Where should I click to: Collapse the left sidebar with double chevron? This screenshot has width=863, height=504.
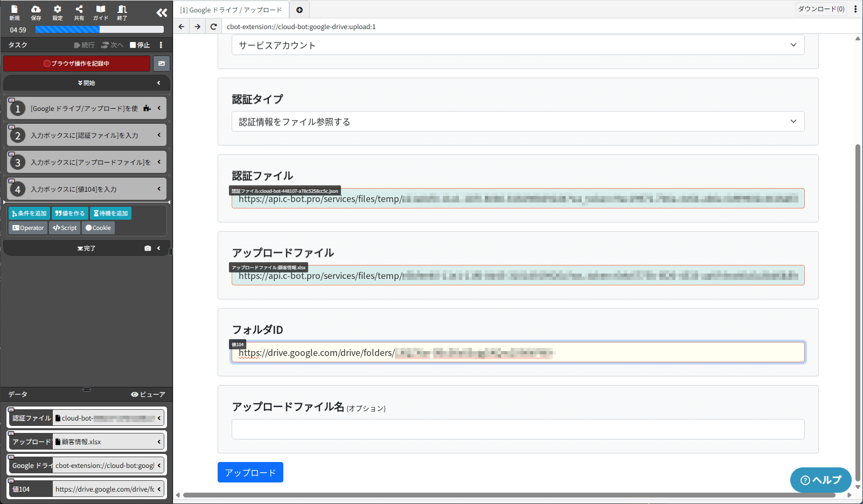pos(162,13)
